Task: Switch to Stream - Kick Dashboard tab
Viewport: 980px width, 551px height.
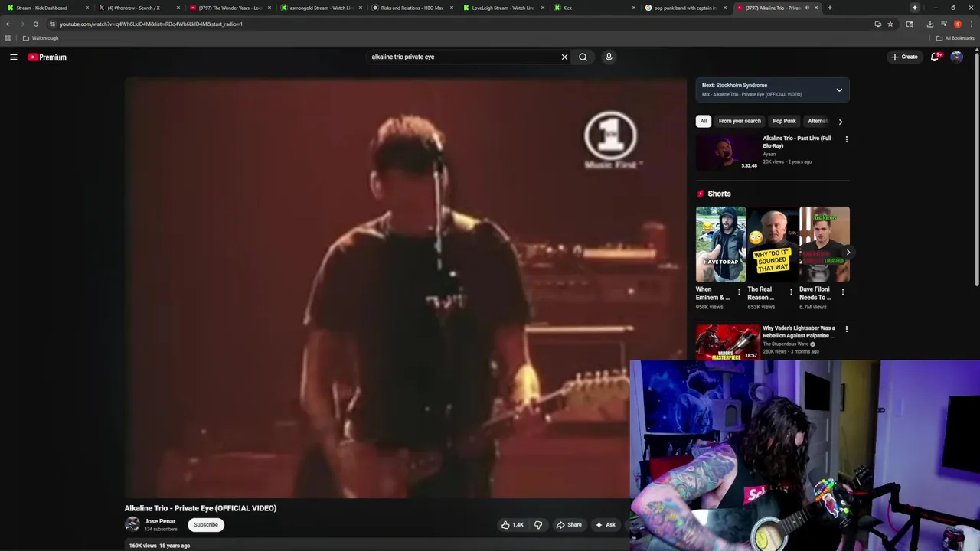Action: (46, 8)
